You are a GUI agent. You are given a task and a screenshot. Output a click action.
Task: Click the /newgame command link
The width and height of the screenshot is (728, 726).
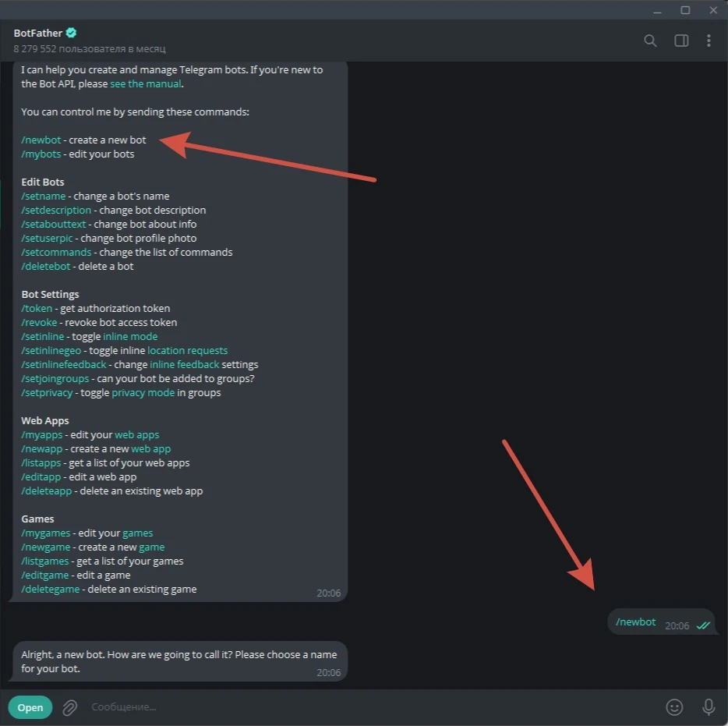(x=45, y=547)
